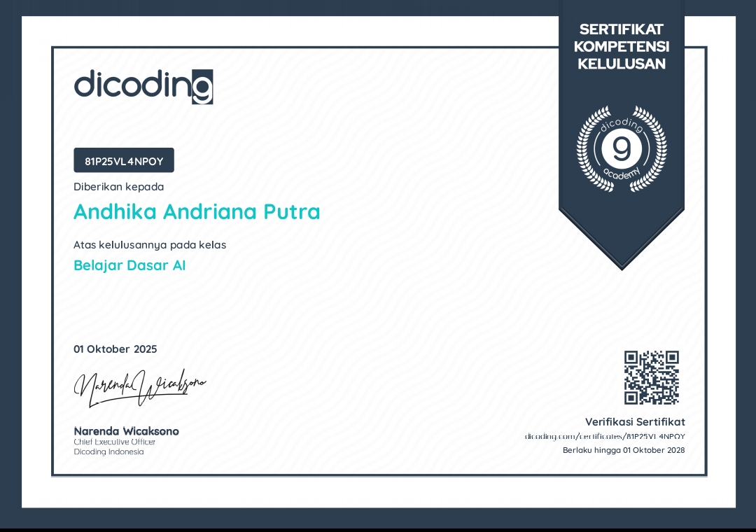Click the dark square 'g' in the dicoding logo
756x532 pixels.
(202, 87)
